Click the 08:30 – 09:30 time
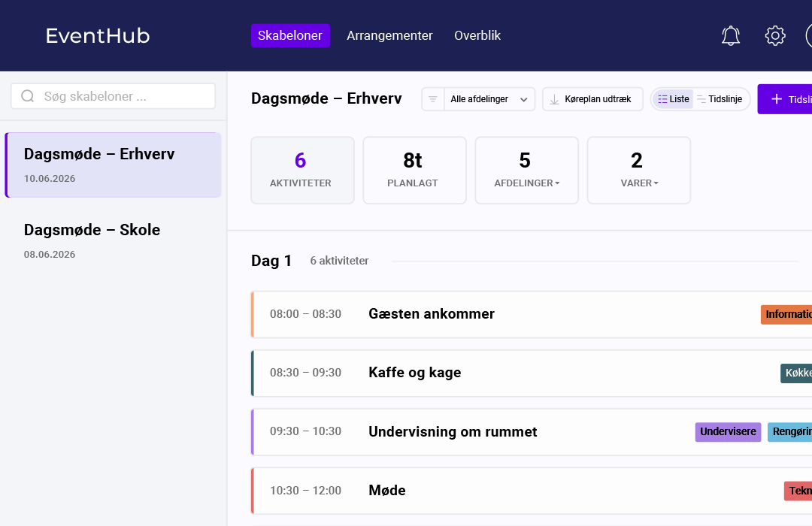 (305, 373)
